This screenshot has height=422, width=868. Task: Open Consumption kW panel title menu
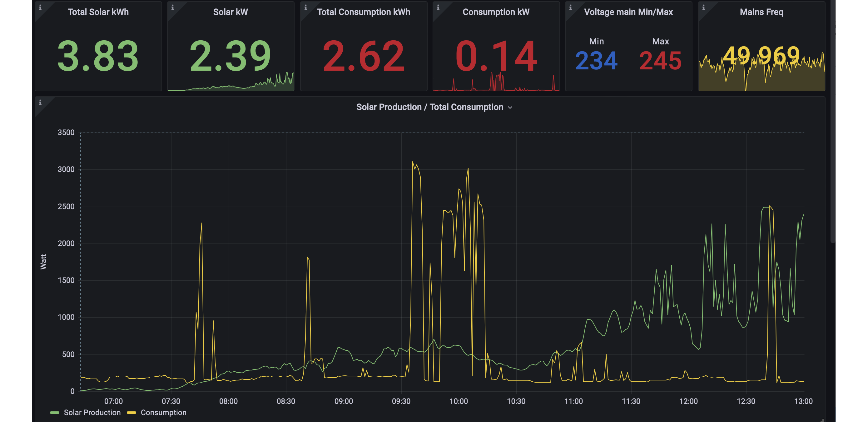click(496, 12)
